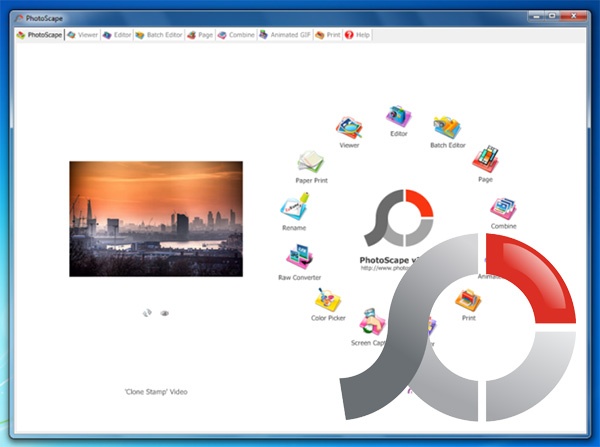Open the 'Clone Stamp' Video link
This screenshot has height=447, width=600.
point(156,392)
